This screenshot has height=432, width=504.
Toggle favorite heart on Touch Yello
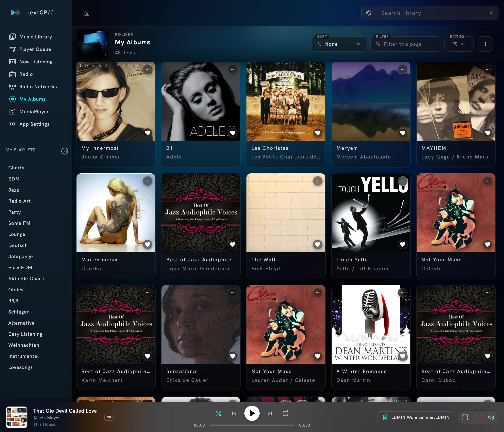(403, 244)
